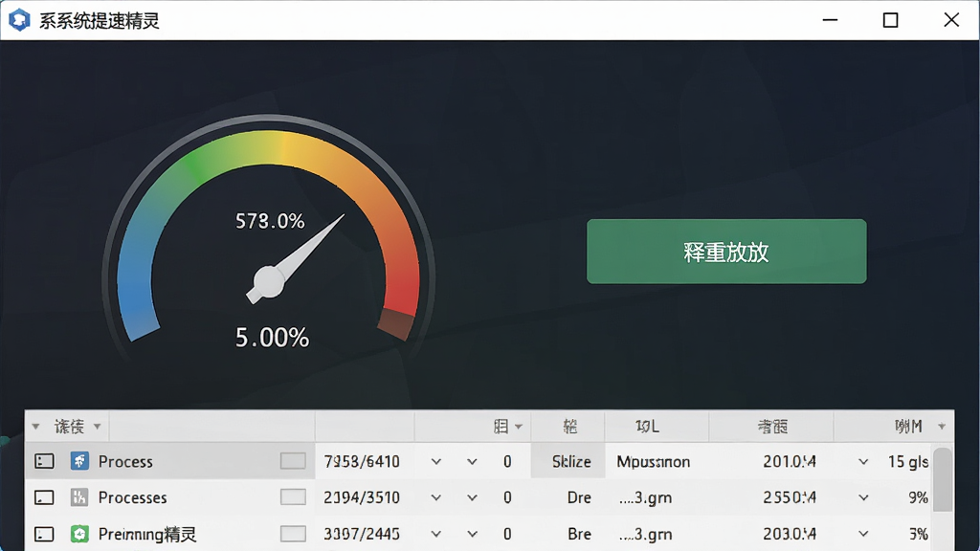Screen dimensions: 980x551
Task: Select the "Preinning精灵" row name
Action: (x=146, y=534)
